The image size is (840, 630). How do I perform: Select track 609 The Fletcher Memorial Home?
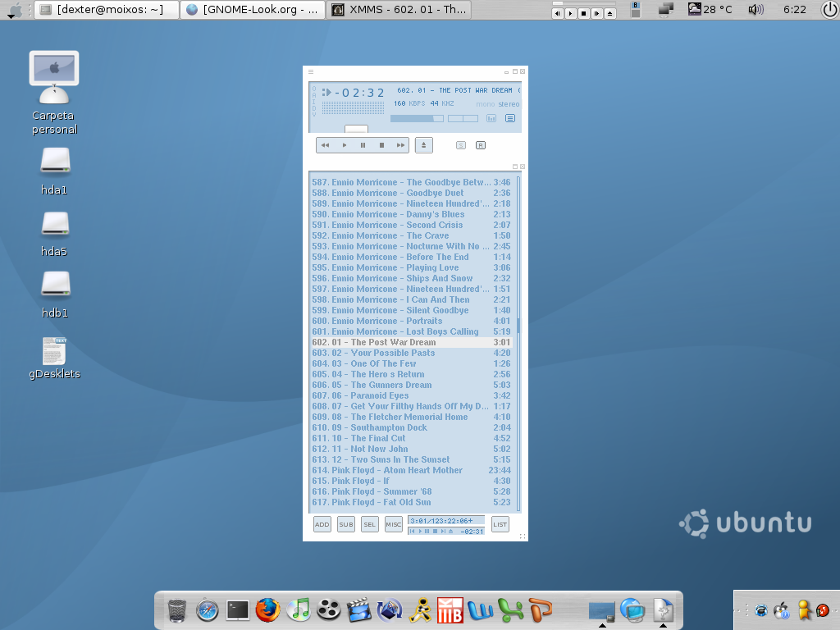click(412, 417)
